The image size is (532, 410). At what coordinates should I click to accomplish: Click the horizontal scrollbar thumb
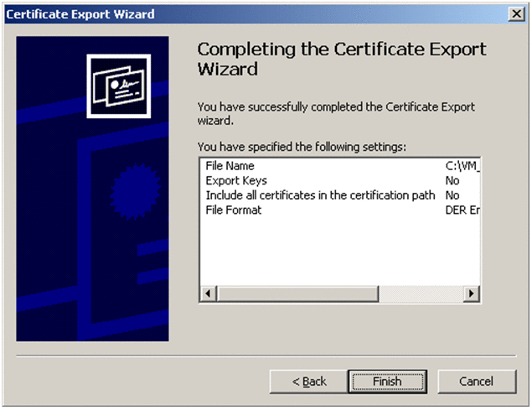(x=297, y=293)
